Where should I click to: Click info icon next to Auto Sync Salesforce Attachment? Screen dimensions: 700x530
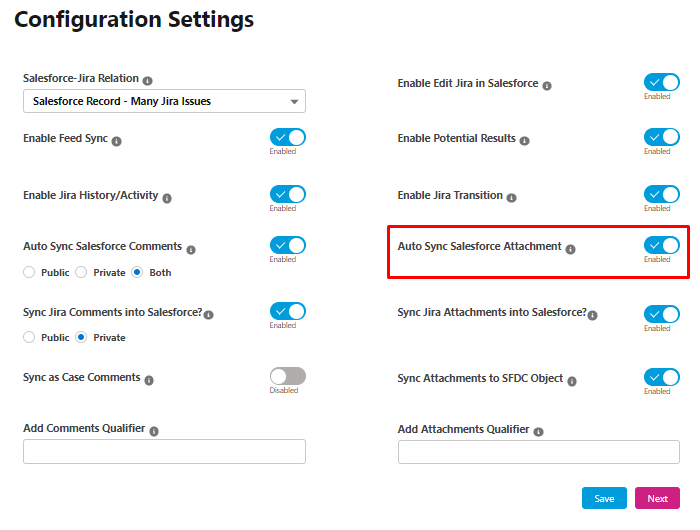point(571,249)
